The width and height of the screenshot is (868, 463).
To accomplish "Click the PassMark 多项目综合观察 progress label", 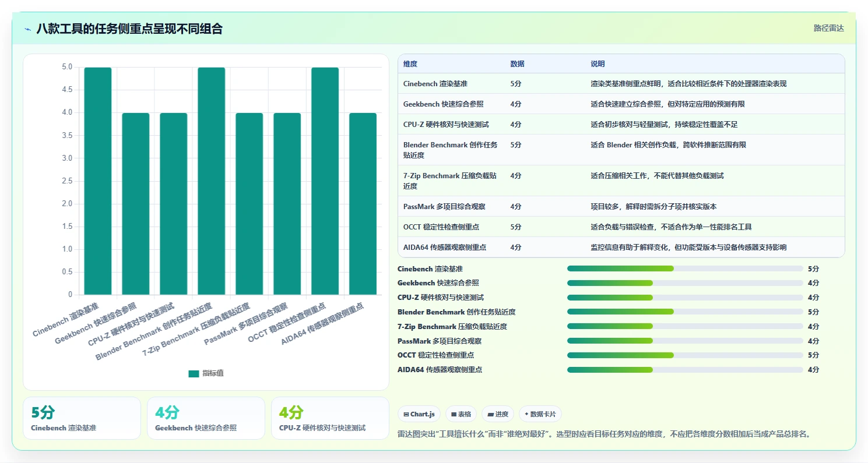I will point(440,341).
